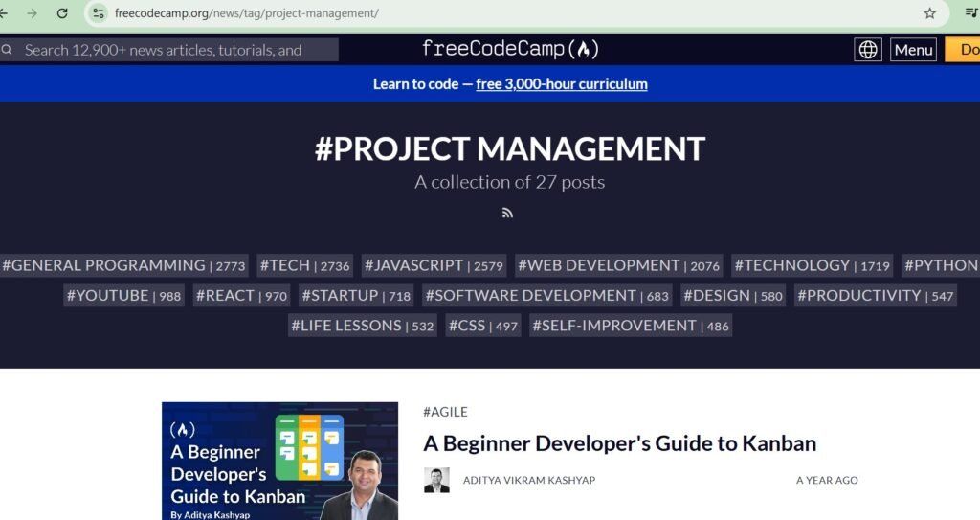Open the #CSS tag
The height and width of the screenshot is (520, 980).
(x=483, y=326)
